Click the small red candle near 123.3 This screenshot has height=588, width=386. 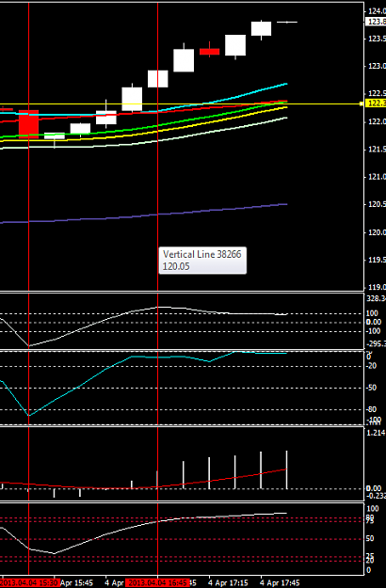[209, 52]
